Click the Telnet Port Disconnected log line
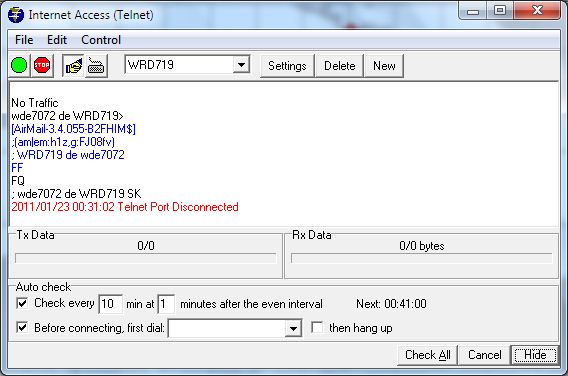 (x=125, y=207)
